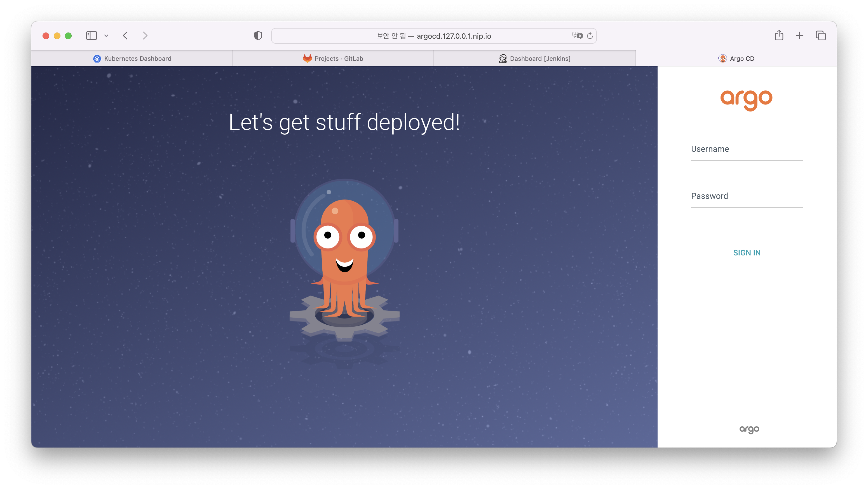Click the gray argo footer logo
Image resolution: width=868 pixels, height=489 pixels.
point(749,429)
